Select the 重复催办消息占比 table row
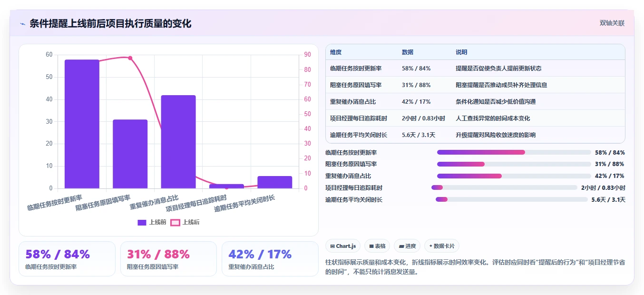 [475, 101]
